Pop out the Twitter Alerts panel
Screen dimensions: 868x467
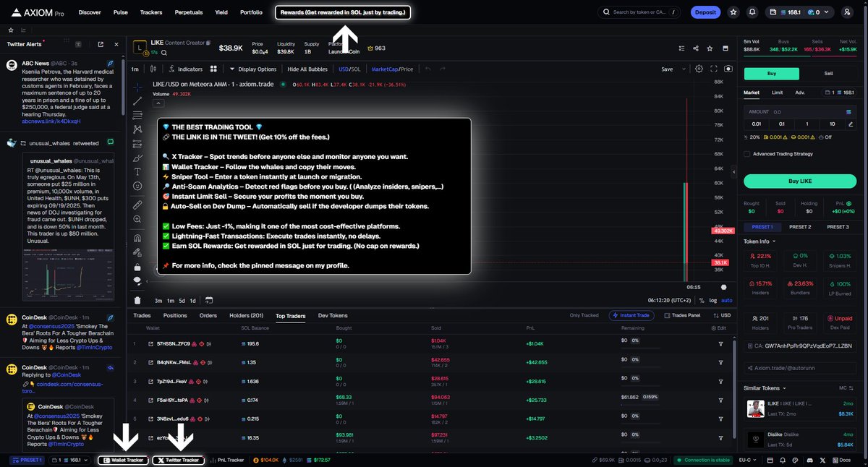tap(101, 44)
